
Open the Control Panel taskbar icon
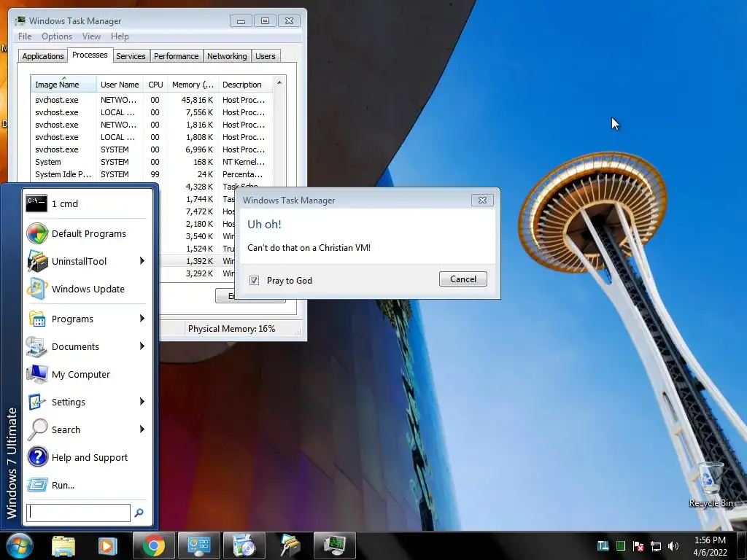tap(198, 546)
